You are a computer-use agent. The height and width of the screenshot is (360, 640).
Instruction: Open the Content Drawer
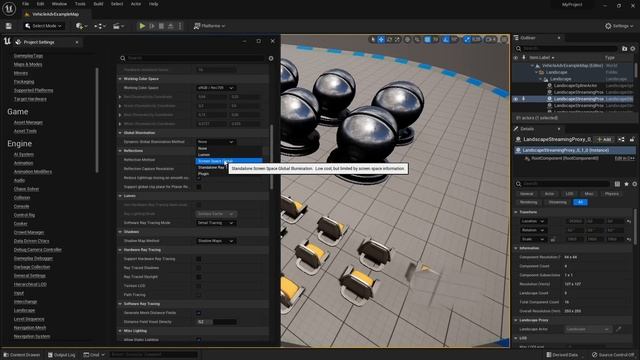pos(22,355)
